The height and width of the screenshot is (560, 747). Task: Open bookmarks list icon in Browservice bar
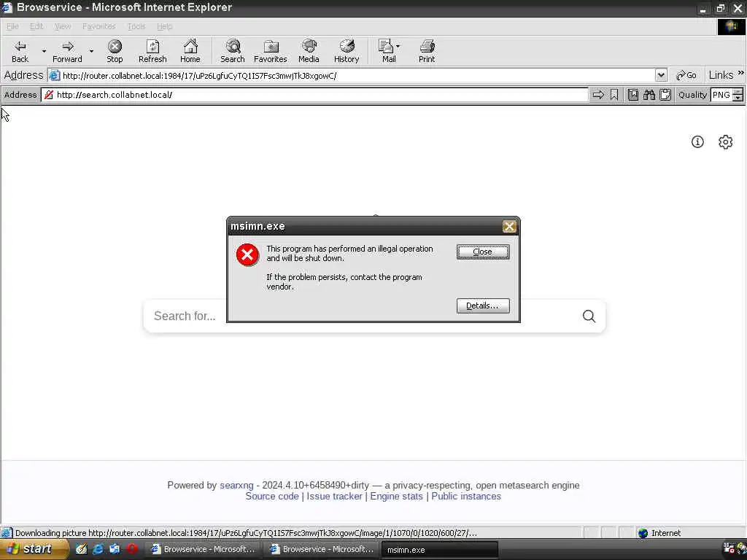tap(632, 95)
